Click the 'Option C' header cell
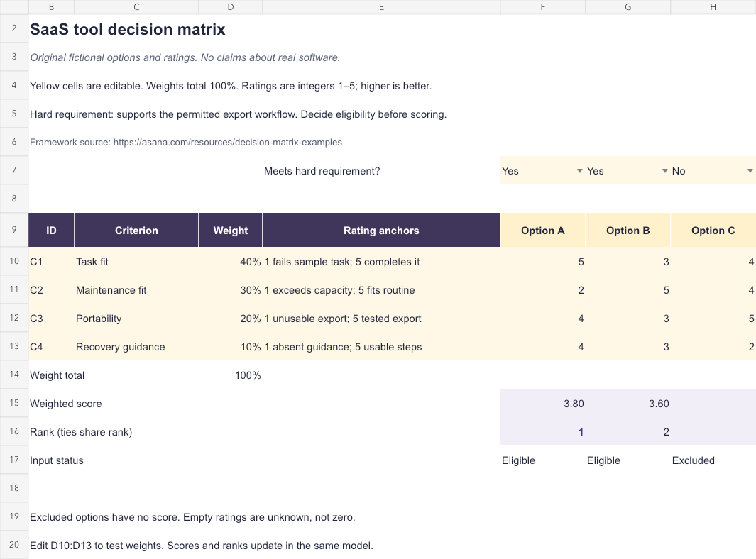This screenshot has height=559, width=756. tap(713, 231)
